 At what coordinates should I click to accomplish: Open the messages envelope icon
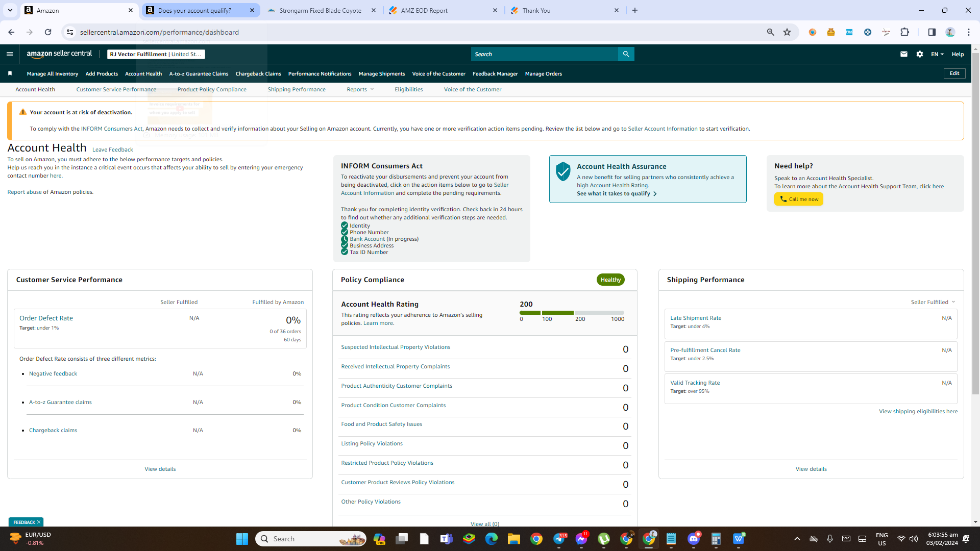(x=904, y=54)
